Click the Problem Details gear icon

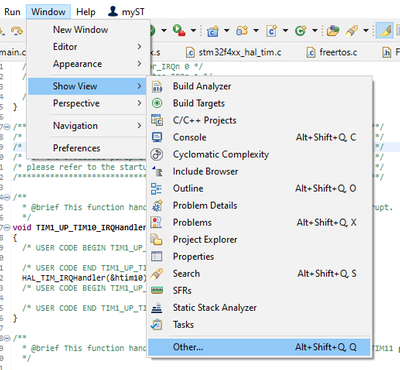[x=157, y=206]
